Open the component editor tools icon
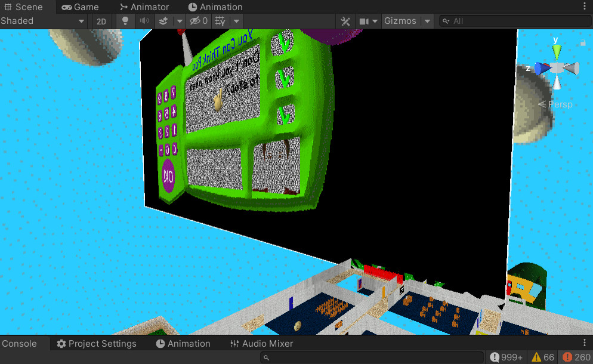593x364 pixels. (x=345, y=21)
